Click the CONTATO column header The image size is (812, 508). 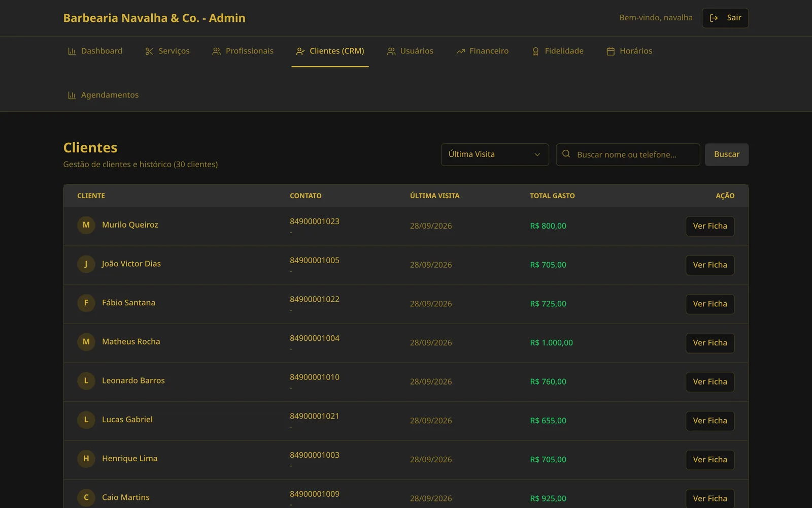(306, 196)
